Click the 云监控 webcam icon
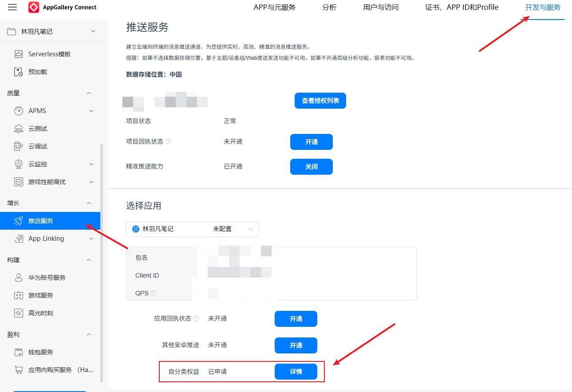 [x=19, y=164]
